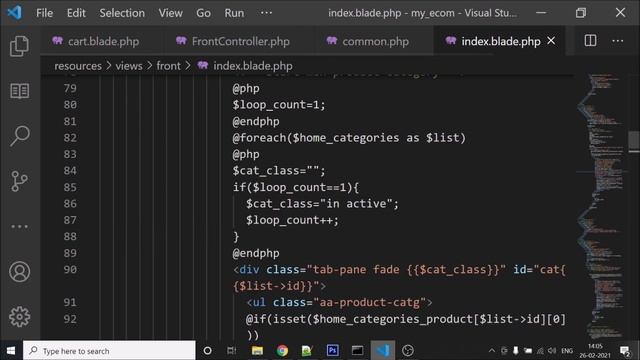Click the volume icon in system tray
Viewport: 640px width, 360px height.
[x=552, y=351]
